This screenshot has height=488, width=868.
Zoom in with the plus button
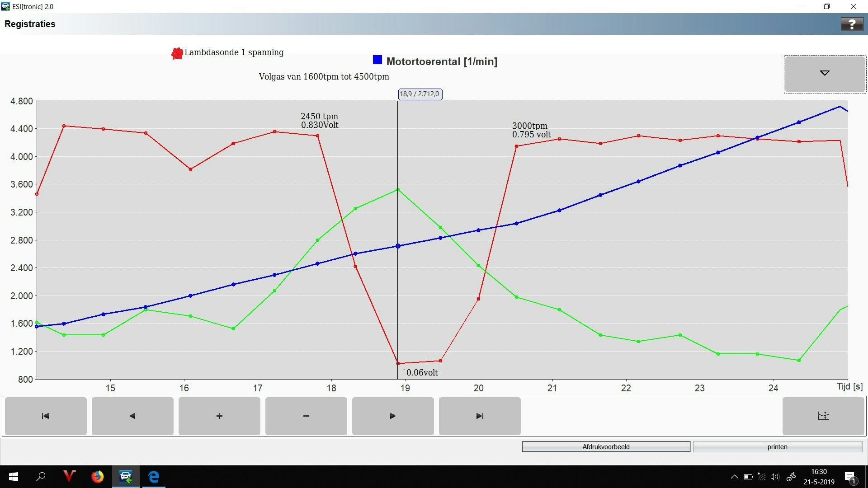[219, 416]
